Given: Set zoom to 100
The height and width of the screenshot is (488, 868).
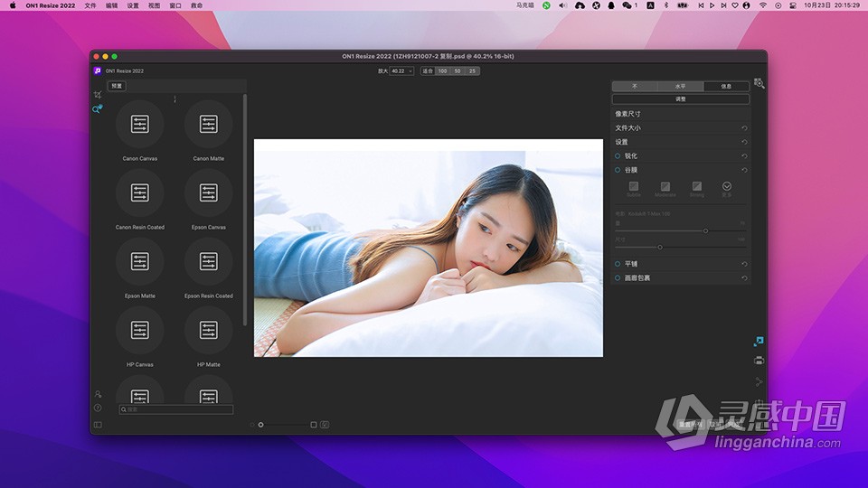Looking at the screenshot, I should click(442, 70).
